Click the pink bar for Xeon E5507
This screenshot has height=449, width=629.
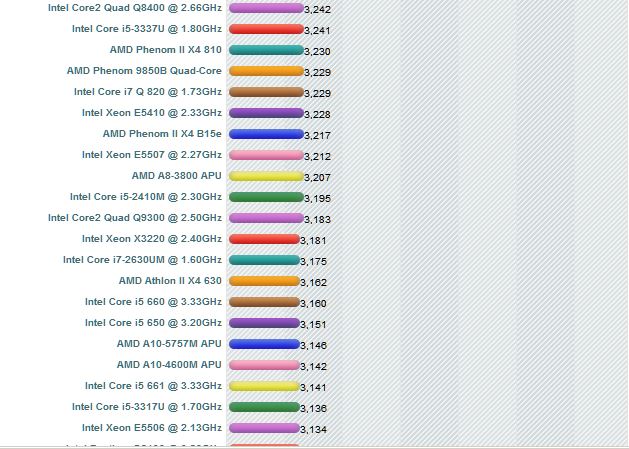click(266, 155)
